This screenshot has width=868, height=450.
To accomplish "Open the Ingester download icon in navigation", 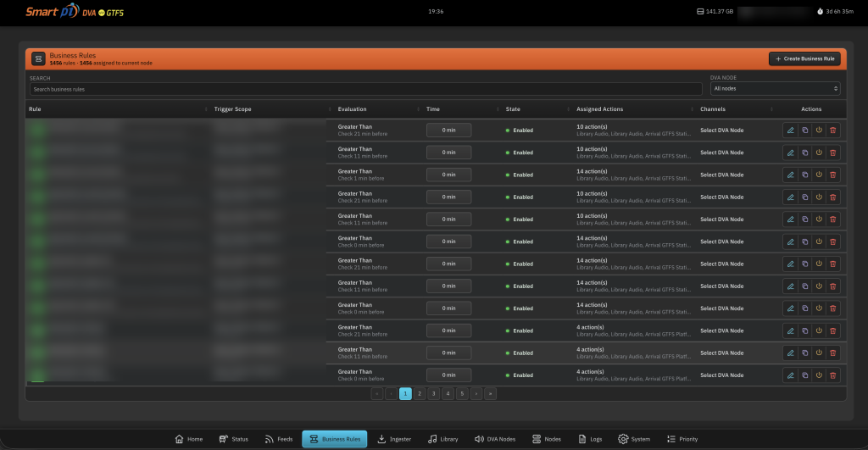I will pos(381,439).
